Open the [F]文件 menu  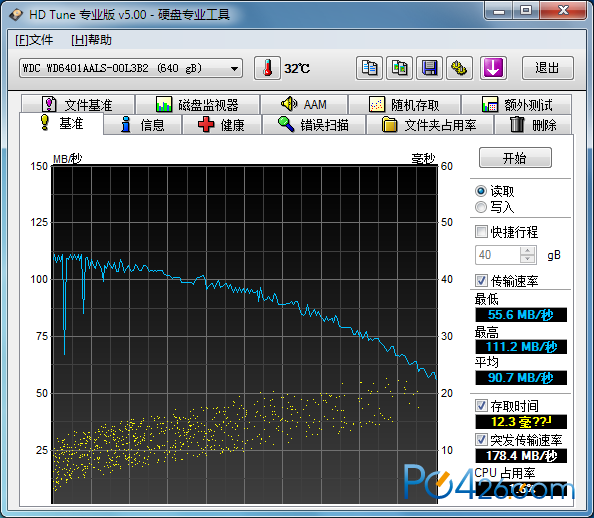tap(34, 40)
